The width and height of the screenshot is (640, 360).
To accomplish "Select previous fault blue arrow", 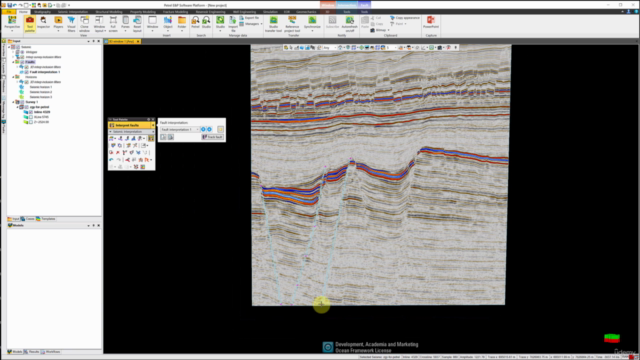I will pos(203,129).
